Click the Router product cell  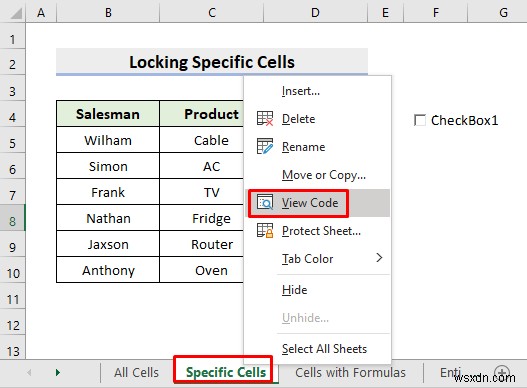point(202,244)
